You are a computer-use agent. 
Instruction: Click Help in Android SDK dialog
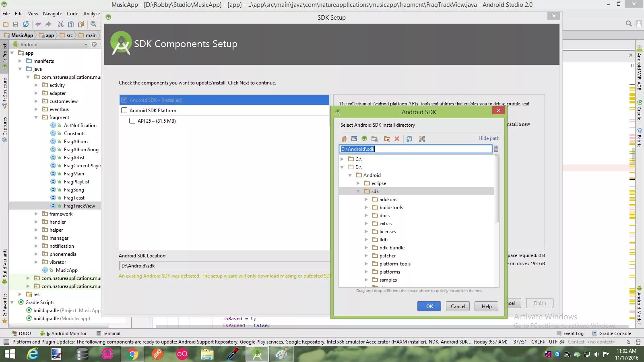[487, 306]
